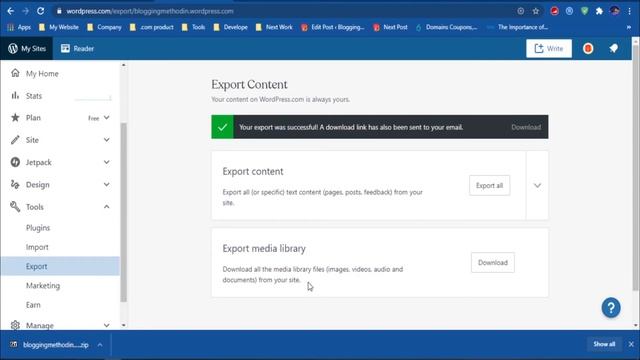Open Chrome three-dot menu
Image resolution: width=640 pixels, height=360 pixels.
pyautogui.click(x=630, y=11)
